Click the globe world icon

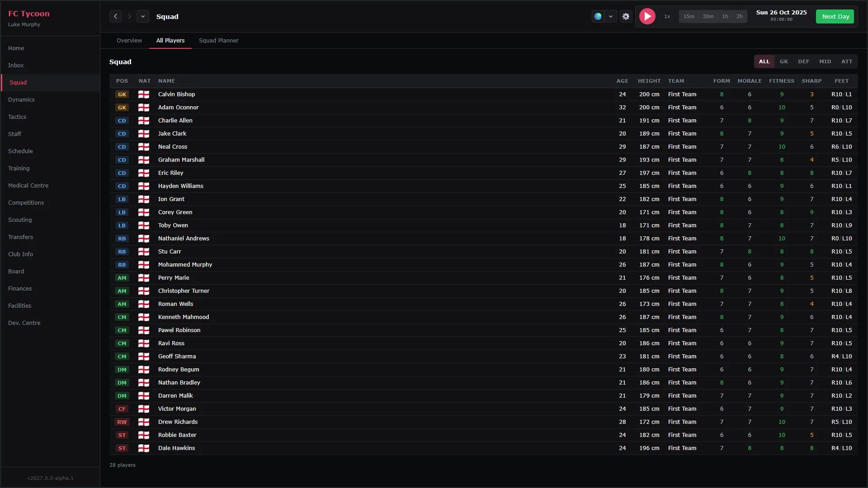point(598,16)
